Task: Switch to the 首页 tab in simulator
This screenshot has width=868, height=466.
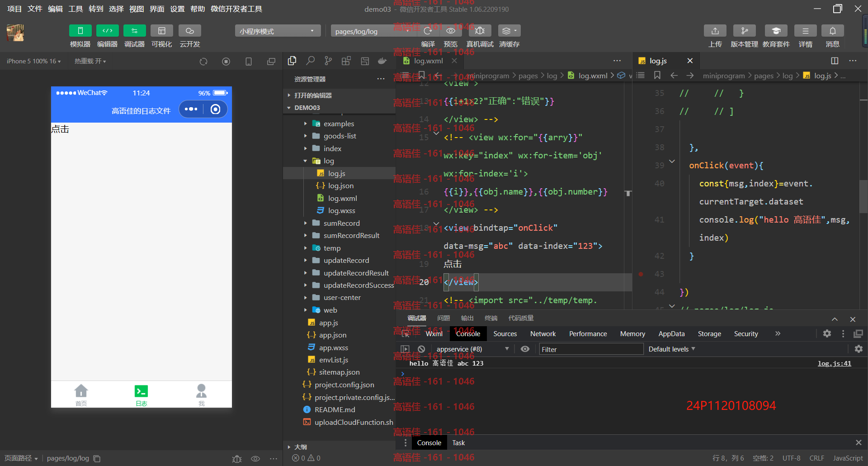Action: click(81, 395)
